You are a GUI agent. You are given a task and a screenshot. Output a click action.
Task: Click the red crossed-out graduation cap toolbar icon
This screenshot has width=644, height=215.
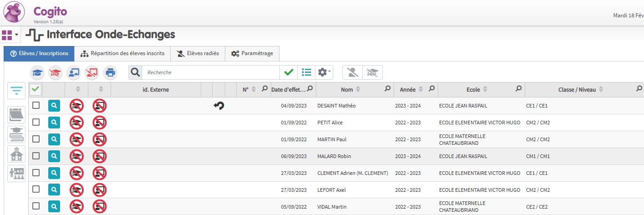[56, 72]
